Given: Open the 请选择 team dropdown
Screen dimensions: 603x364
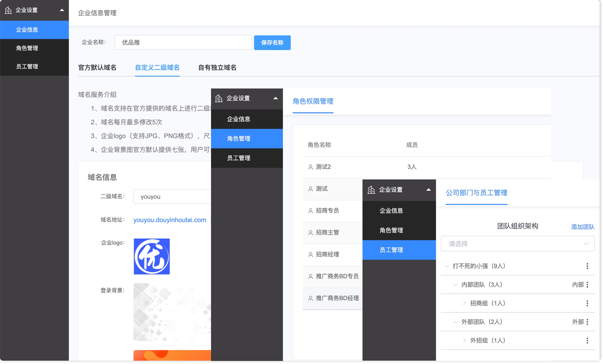Looking at the screenshot, I should point(517,244).
